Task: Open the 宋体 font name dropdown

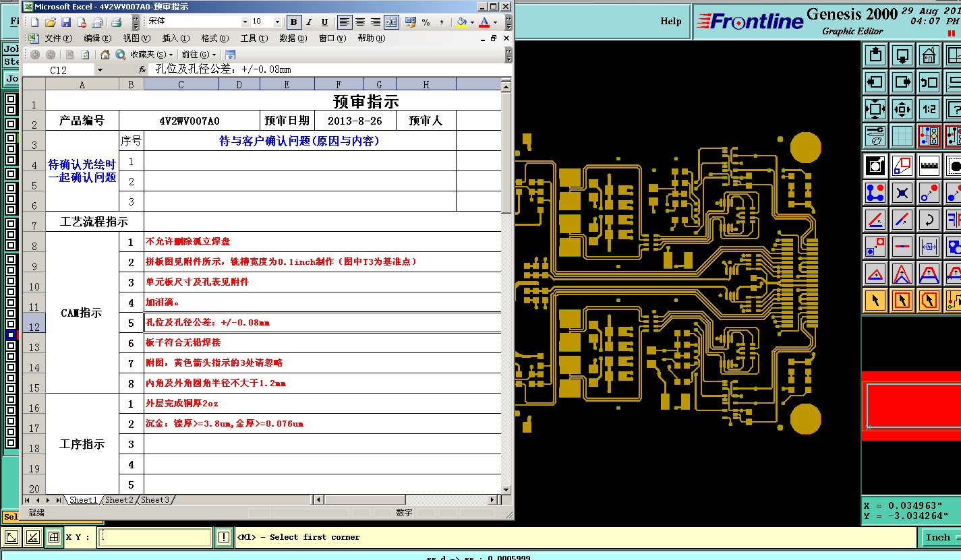Action: click(244, 22)
